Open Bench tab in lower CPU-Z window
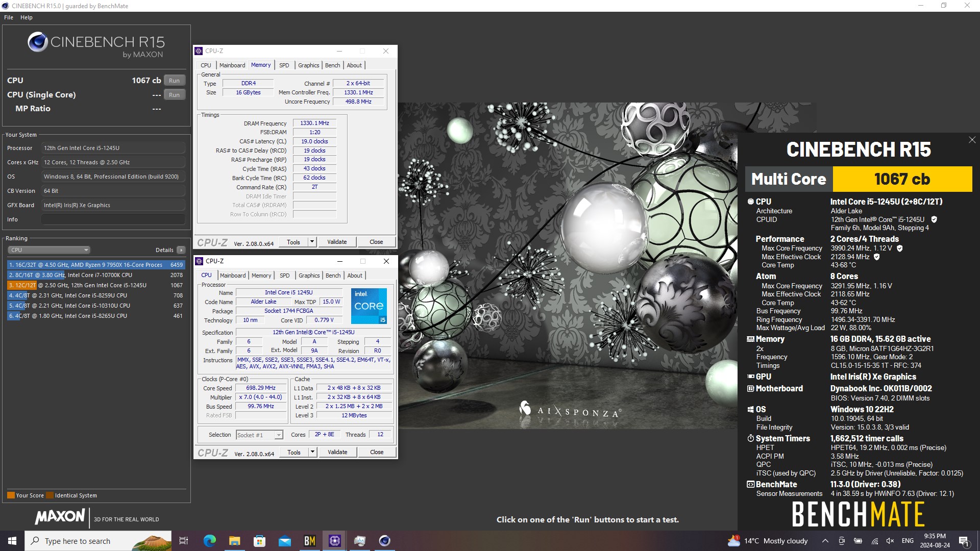The height and width of the screenshot is (551, 980). [x=333, y=275]
